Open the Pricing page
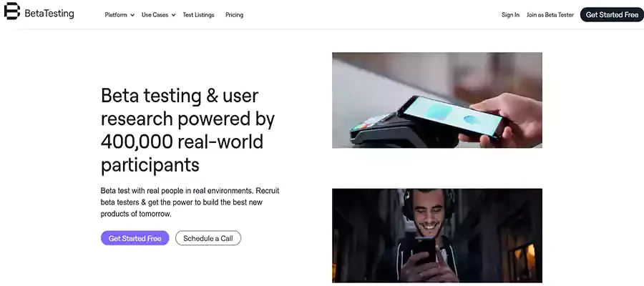644x286 pixels. [234, 15]
